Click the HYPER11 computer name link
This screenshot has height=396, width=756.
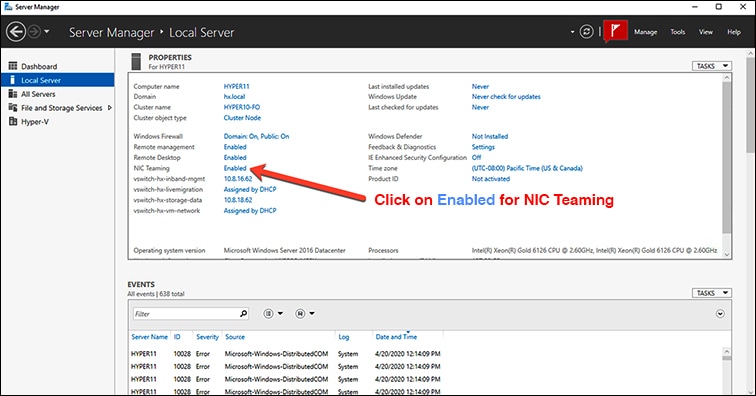coord(236,86)
